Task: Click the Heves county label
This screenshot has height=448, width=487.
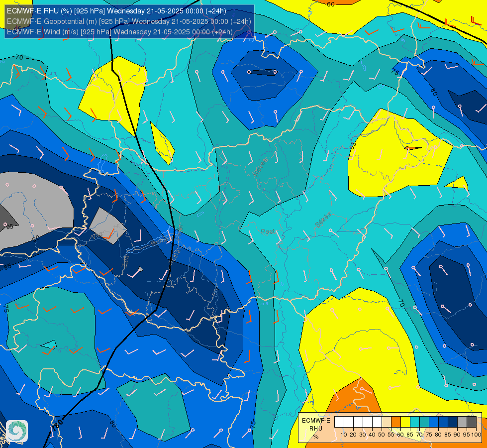Action: pyautogui.click(x=260, y=167)
